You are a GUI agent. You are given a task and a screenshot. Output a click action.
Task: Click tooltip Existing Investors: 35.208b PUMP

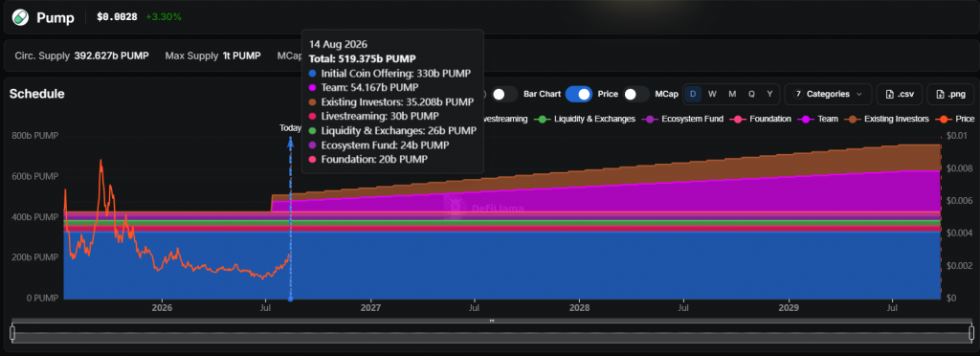point(391,101)
